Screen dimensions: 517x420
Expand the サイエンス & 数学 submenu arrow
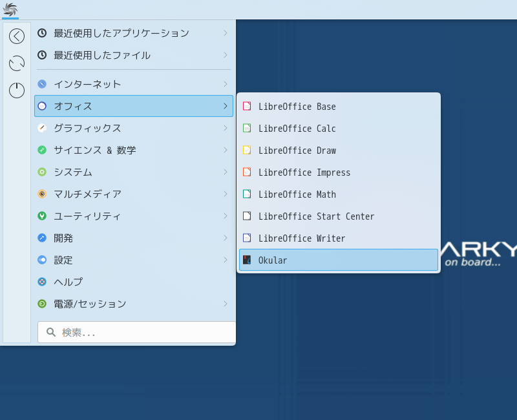point(226,150)
